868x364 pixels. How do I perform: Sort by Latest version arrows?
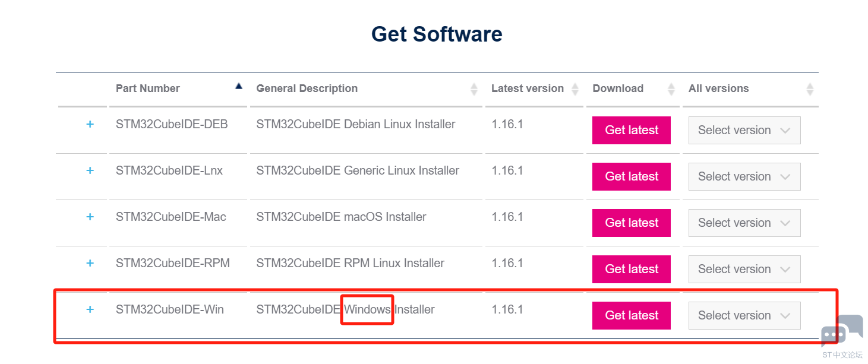(575, 89)
